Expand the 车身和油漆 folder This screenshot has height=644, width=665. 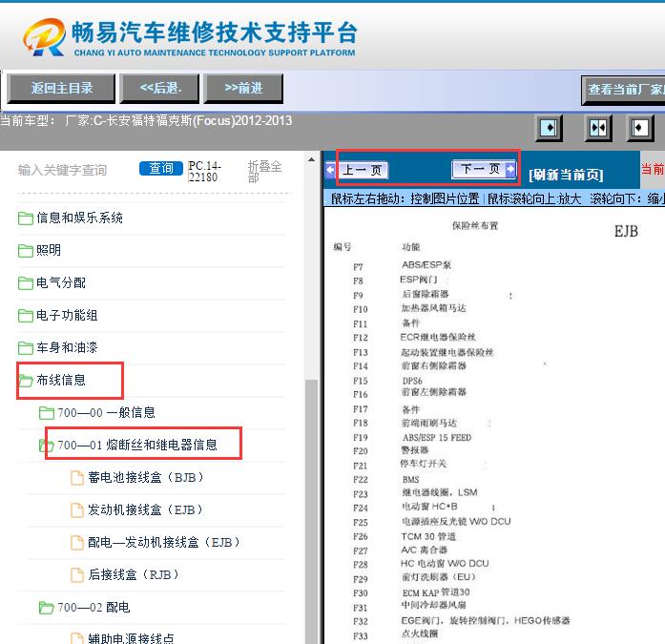67,347
